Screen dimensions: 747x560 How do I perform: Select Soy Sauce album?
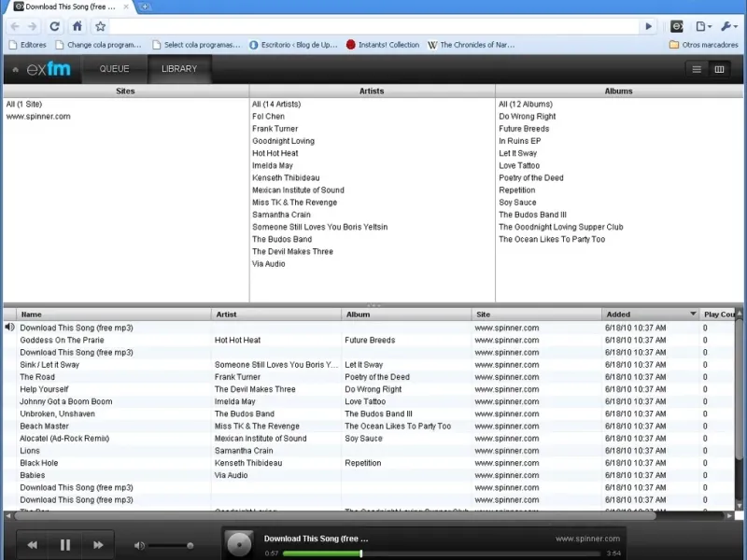coord(517,203)
